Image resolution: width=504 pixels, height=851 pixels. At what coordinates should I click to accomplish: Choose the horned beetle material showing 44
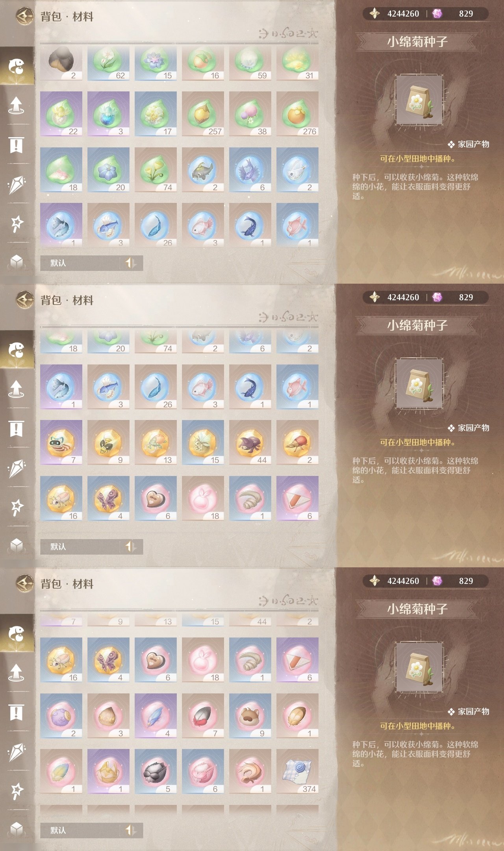(x=250, y=442)
